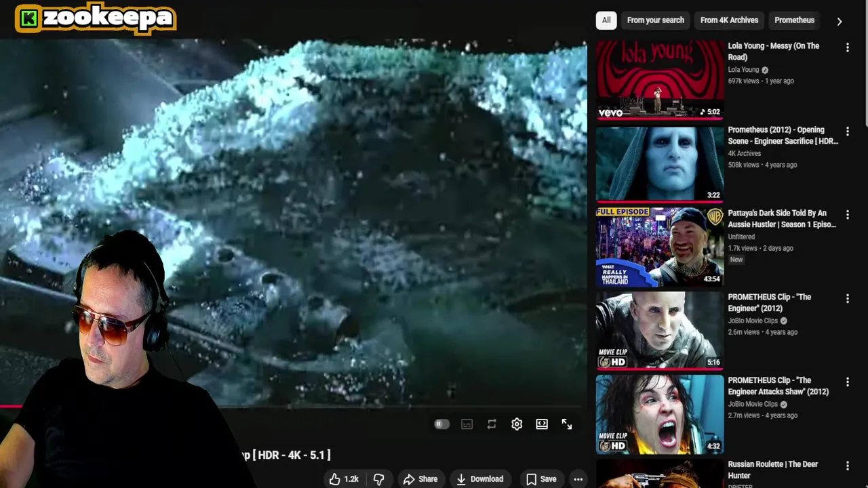Open Pattaya's Dark Side thumbnail
The width and height of the screenshot is (868, 488).
pyautogui.click(x=660, y=247)
